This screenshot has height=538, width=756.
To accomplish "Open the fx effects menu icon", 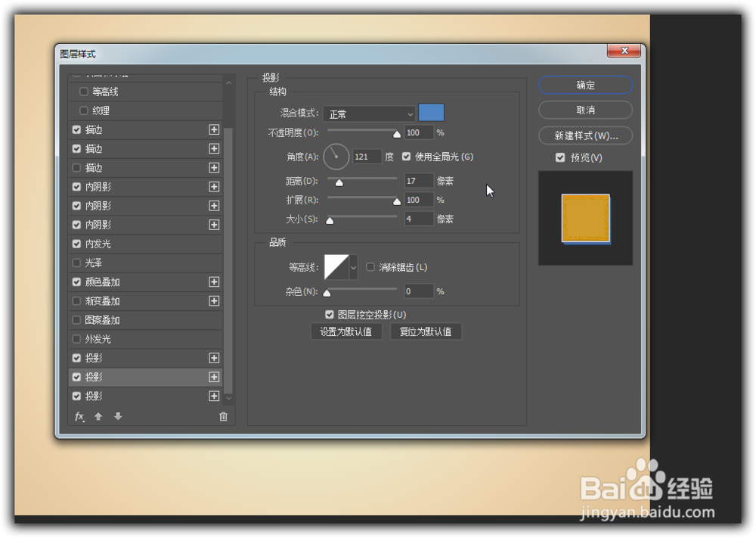I will 79,416.
